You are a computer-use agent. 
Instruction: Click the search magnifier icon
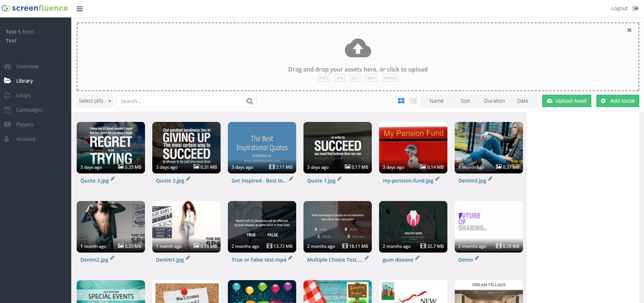250,101
